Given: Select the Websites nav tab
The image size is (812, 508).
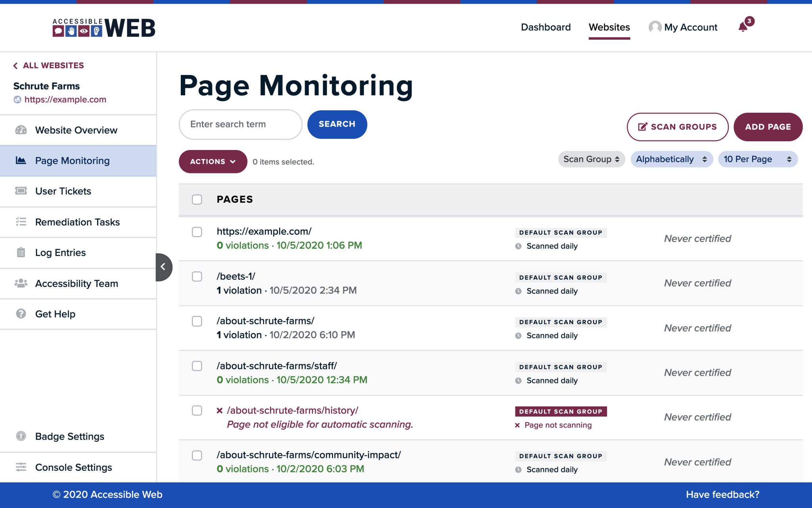Looking at the screenshot, I should (x=609, y=27).
